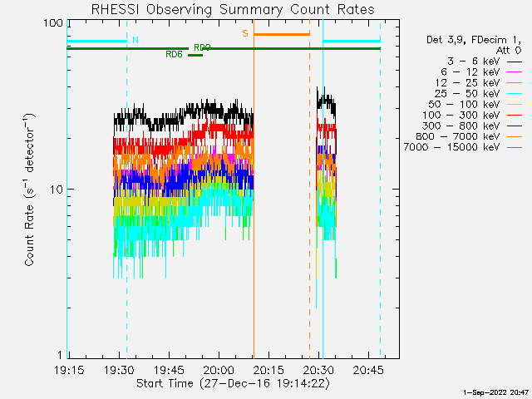532x399 pixels.
Task: Click the green RD6 label
Action: [x=174, y=54]
